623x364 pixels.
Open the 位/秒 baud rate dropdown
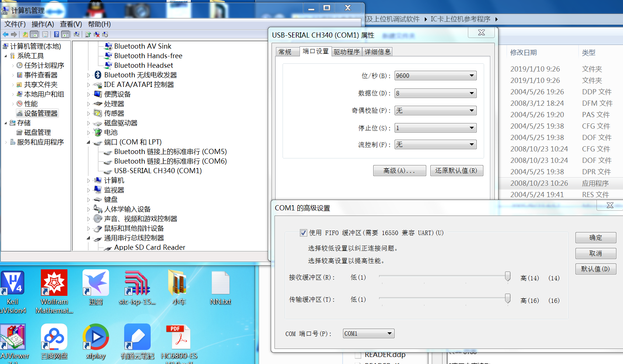(x=471, y=75)
